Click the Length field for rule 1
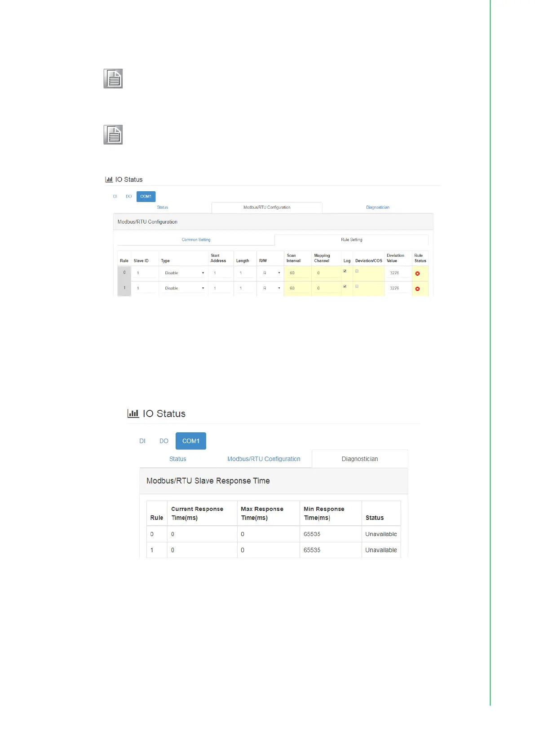Screen dimensions: 535x756 [245, 288]
